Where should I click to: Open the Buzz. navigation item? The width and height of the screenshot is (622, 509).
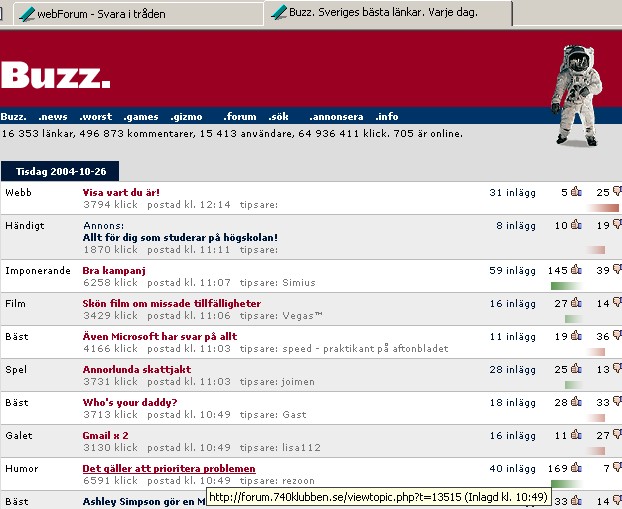[13, 117]
